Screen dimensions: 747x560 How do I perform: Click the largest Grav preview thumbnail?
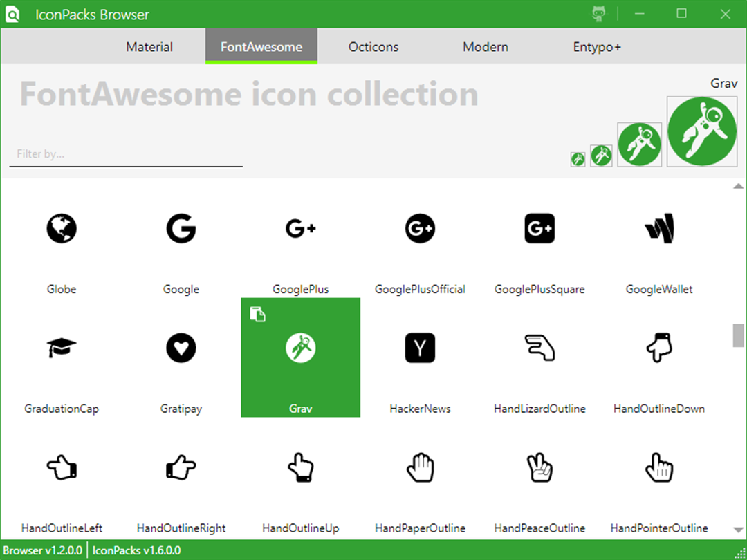tap(702, 131)
